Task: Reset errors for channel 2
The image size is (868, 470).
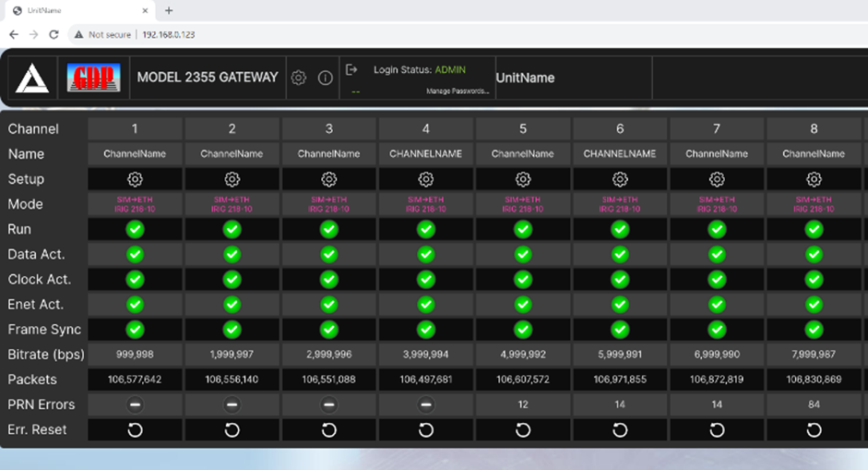Action: tap(232, 430)
